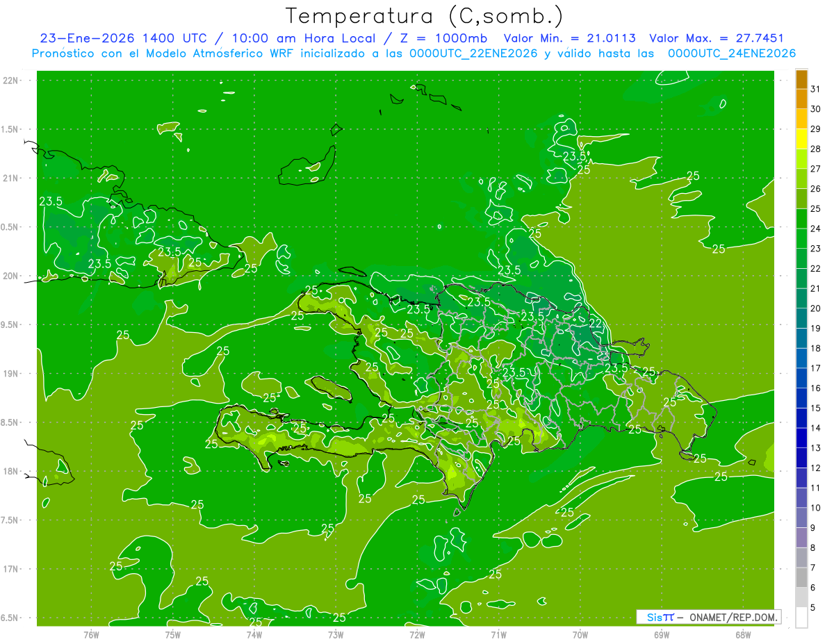Pick the blue swatch between 16 and 17
This screenshot has width=834, height=644.
[801, 378]
